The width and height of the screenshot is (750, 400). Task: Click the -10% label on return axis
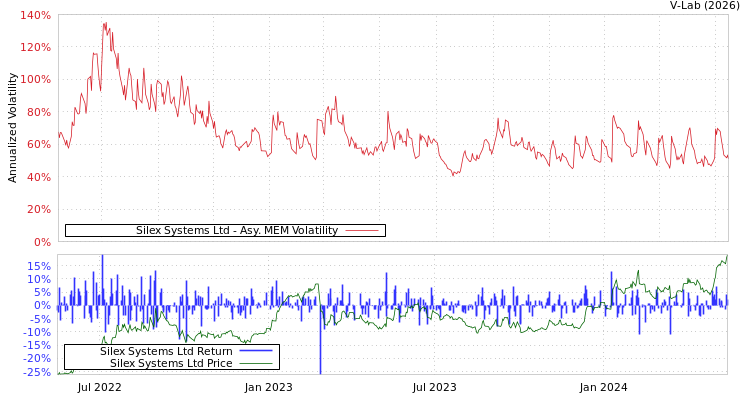38,332
